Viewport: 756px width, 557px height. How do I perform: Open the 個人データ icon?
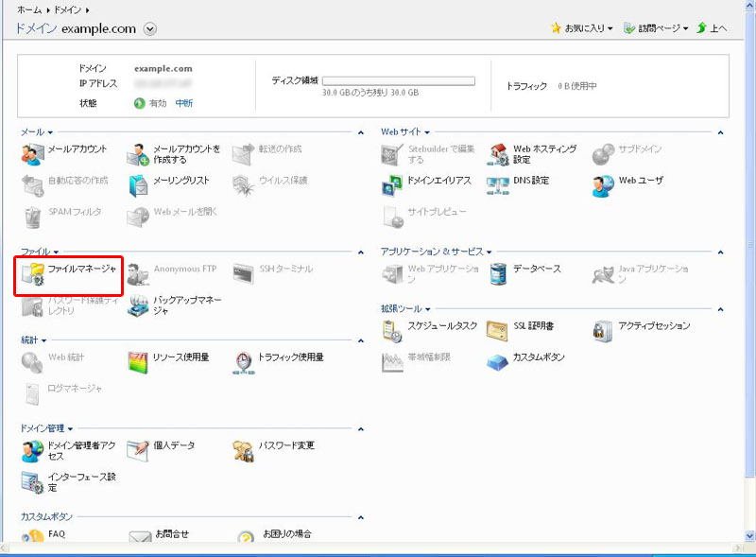coord(138,451)
